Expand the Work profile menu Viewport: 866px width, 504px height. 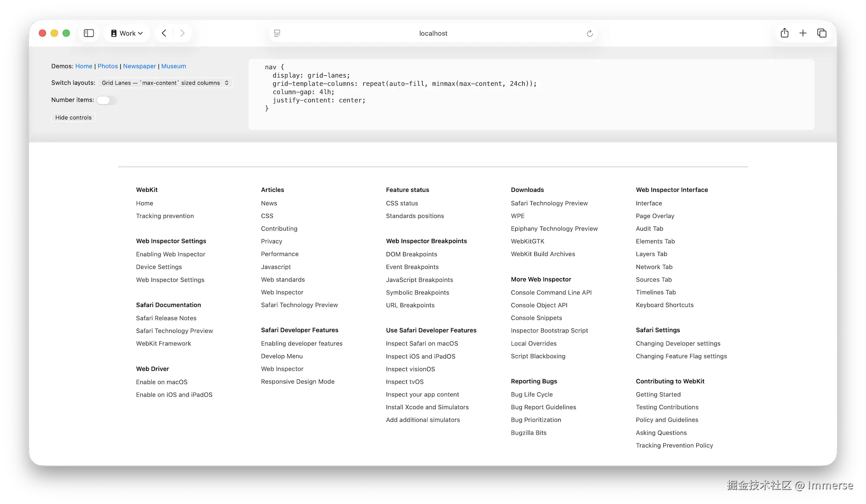pyautogui.click(x=127, y=33)
